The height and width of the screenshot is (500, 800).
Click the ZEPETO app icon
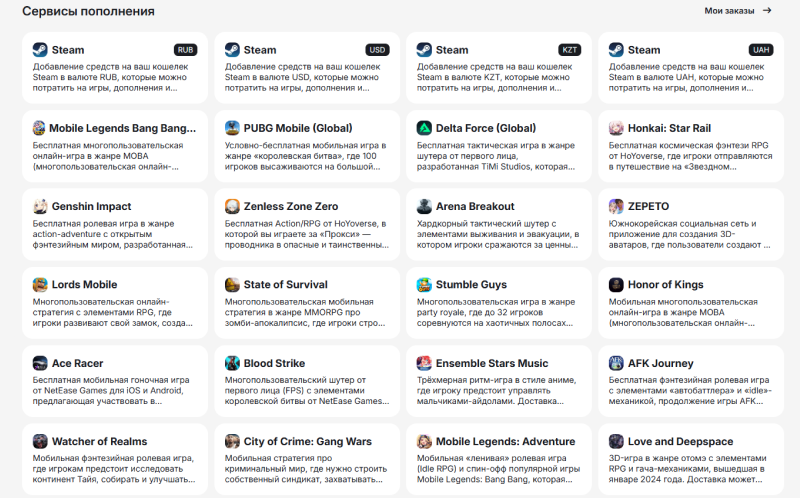pyautogui.click(x=616, y=206)
